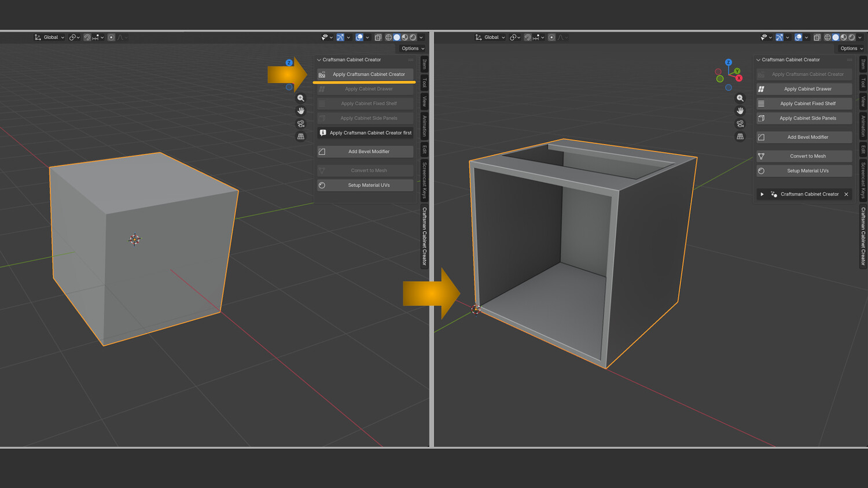Open the Item tab in left sidebar

tap(424, 64)
